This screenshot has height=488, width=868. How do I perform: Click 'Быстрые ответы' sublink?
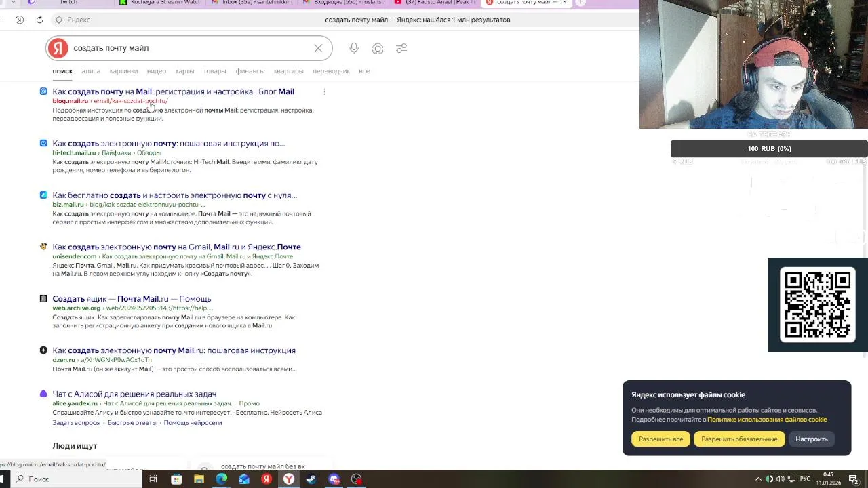132,423
